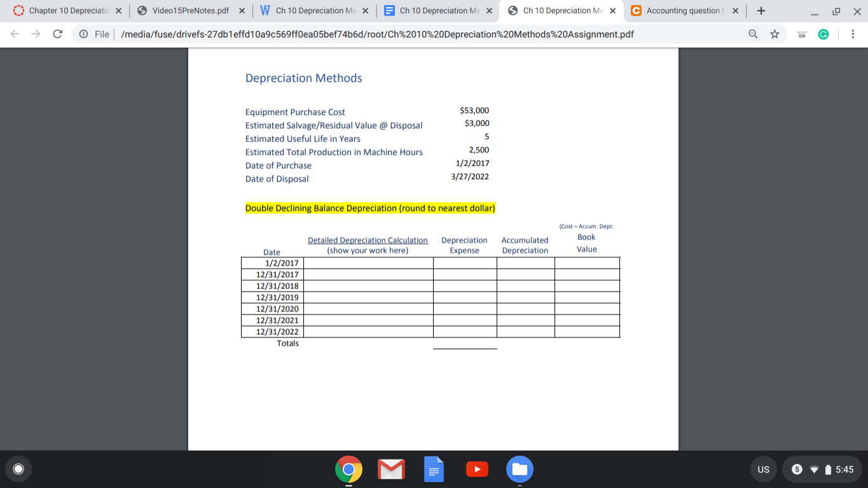The width and height of the screenshot is (868, 488).
Task: Reload the current PDF page
Action: [x=58, y=34]
